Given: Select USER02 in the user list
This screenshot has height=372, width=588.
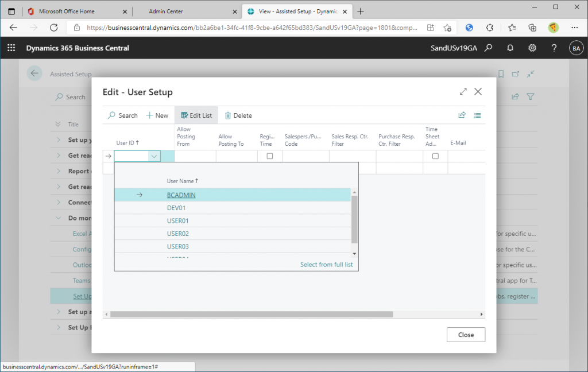Looking at the screenshot, I should (x=178, y=234).
